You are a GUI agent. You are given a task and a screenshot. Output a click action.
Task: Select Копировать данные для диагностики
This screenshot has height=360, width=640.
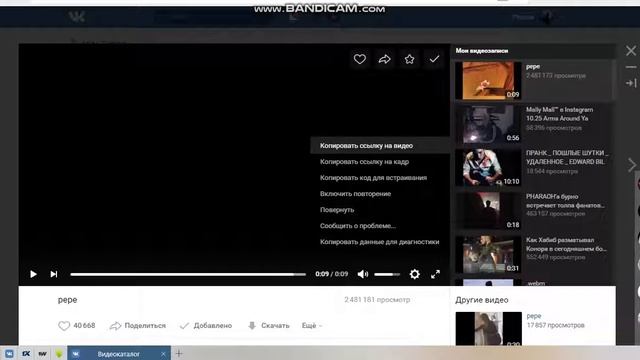379,242
